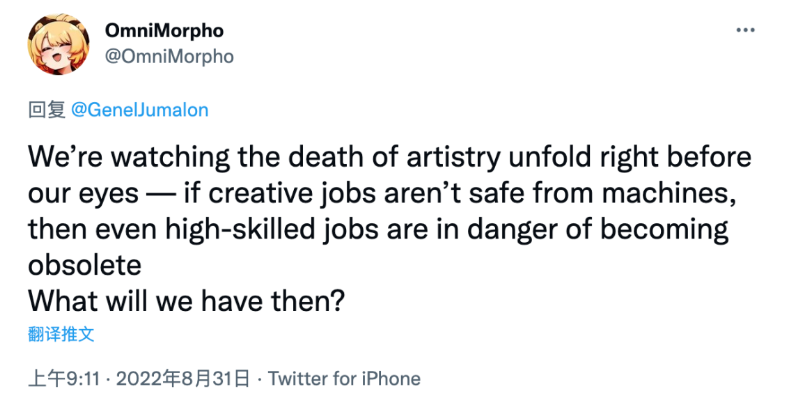Click the 2022年8月31日 date
Viewport: 801px width, 395px height.
183,379
